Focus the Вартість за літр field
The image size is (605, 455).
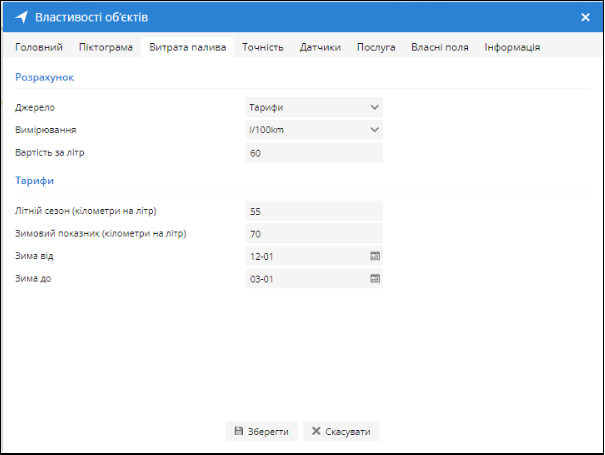314,152
